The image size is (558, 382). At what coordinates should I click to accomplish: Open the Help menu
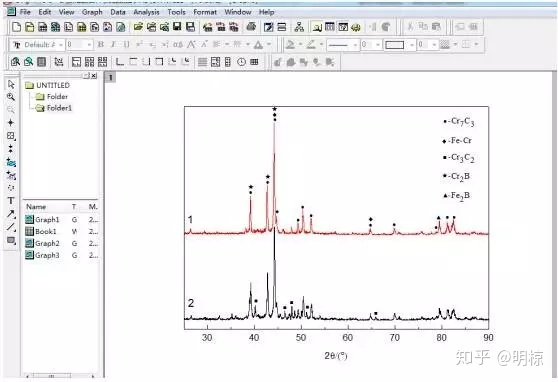(266, 12)
